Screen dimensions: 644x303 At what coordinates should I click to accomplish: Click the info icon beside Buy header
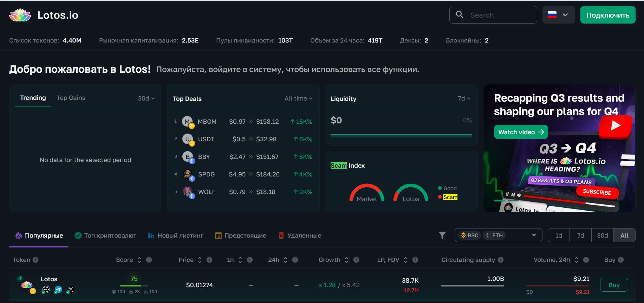click(621, 260)
